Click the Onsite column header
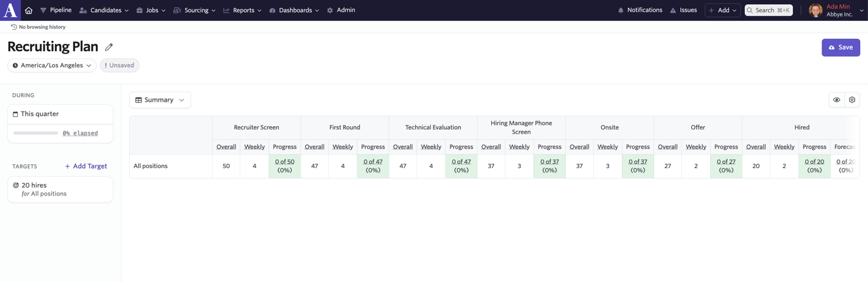868x282 pixels. point(610,127)
